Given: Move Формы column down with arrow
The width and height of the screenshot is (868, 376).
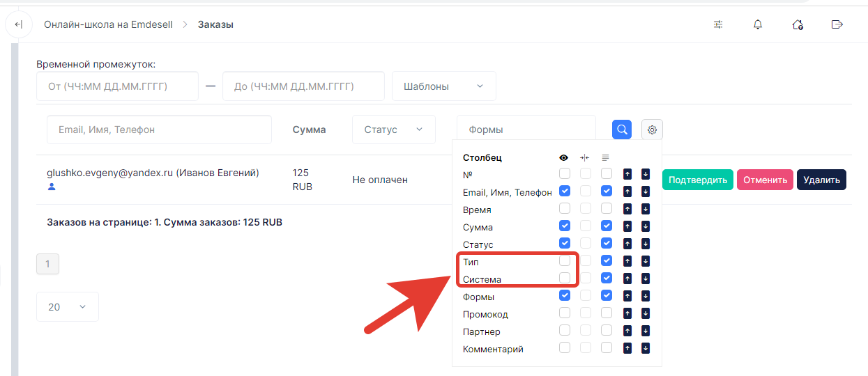Looking at the screenshot, I should 646,295.
